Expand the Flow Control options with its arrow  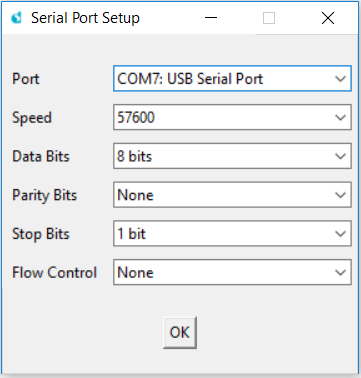tap(340, 273)
